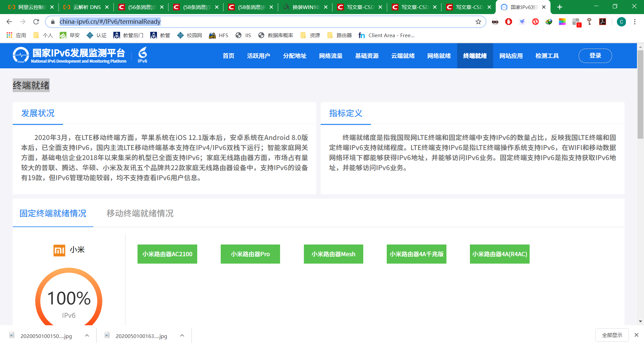The height and width of the screenshot is (345, 644).
Task: Click the 100% IPv6 circular progress gauge
Action: [x=69, y=297]
